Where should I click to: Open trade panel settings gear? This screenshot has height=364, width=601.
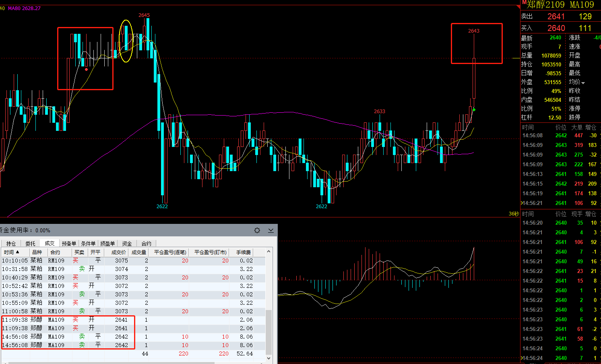[x=257, y=230]
